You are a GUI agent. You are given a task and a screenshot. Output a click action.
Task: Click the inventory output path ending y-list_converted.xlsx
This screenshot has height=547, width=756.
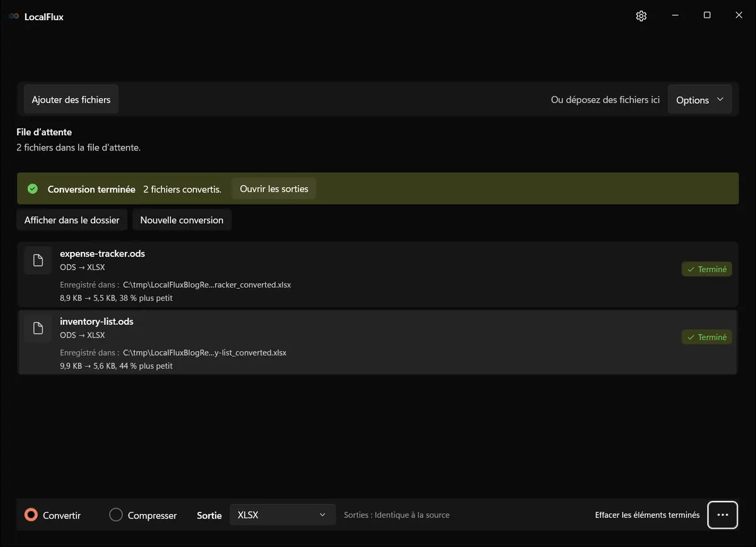(x=205, y=353)
